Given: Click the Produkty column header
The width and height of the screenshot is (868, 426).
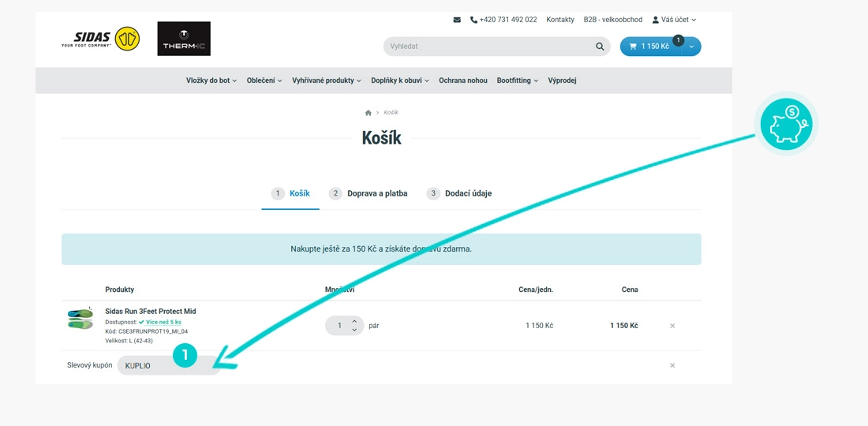Looking at the screenshot, I should click(x=120, y=290).
